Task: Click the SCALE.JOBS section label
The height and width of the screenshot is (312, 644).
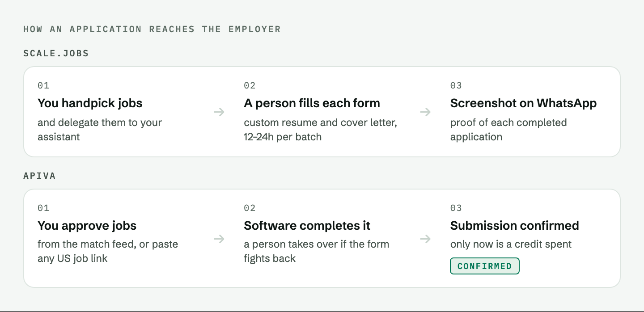Action: click(x=56, y=53)
